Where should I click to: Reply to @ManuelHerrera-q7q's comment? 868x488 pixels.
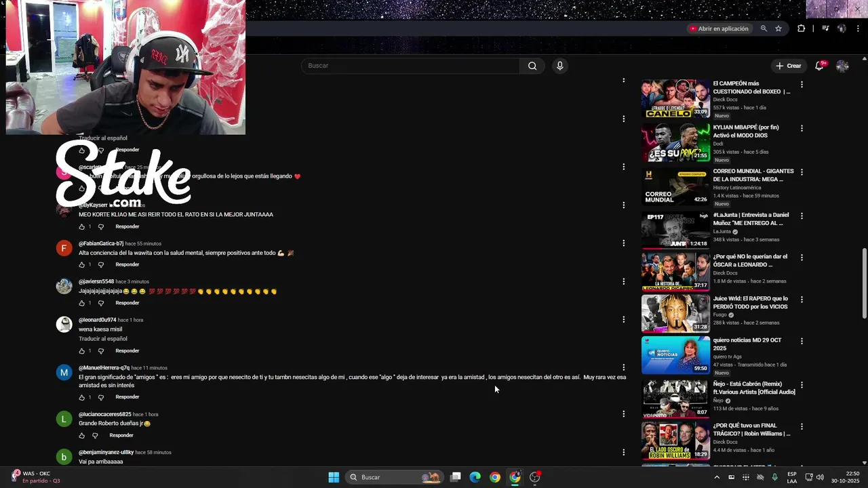pos(127,397)
